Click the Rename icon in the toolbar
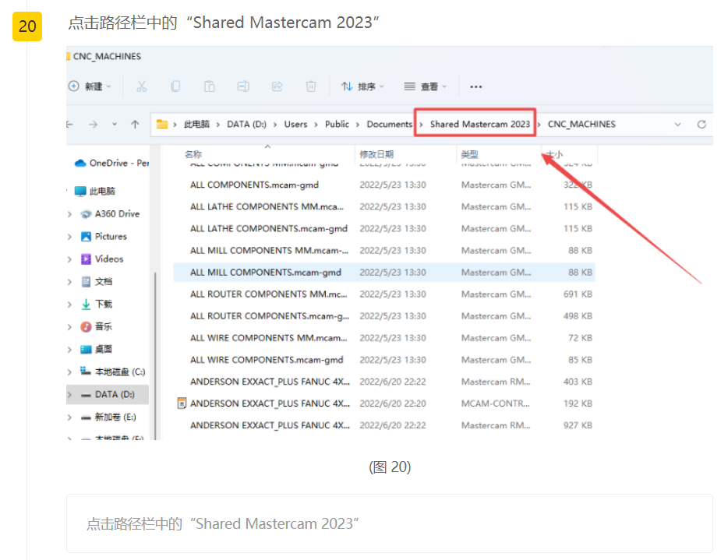The image size is (728, 560). coord(243,86)
